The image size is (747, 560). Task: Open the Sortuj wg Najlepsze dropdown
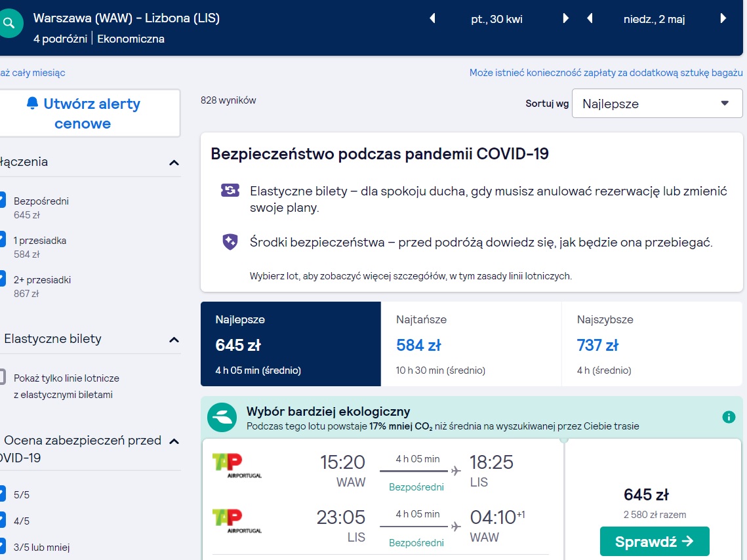coord(657,104)
